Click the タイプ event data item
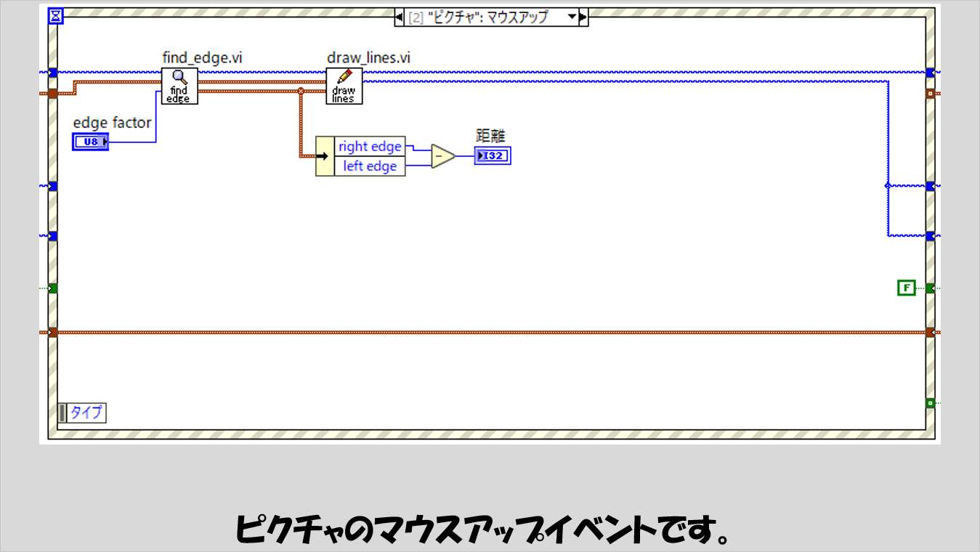The height and width of the screenshot is (552, 980). pyautogui.click(x=86, y=413)
